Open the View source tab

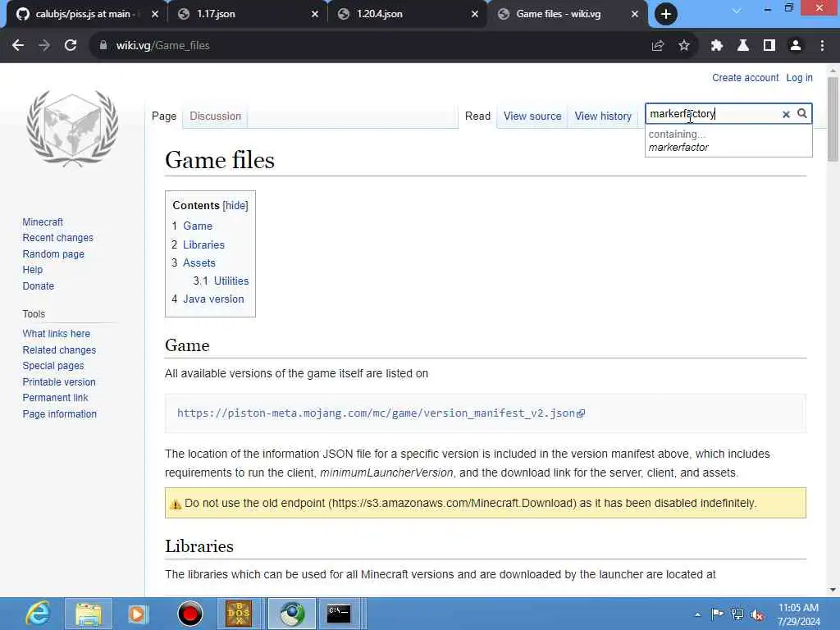point(532,116)
